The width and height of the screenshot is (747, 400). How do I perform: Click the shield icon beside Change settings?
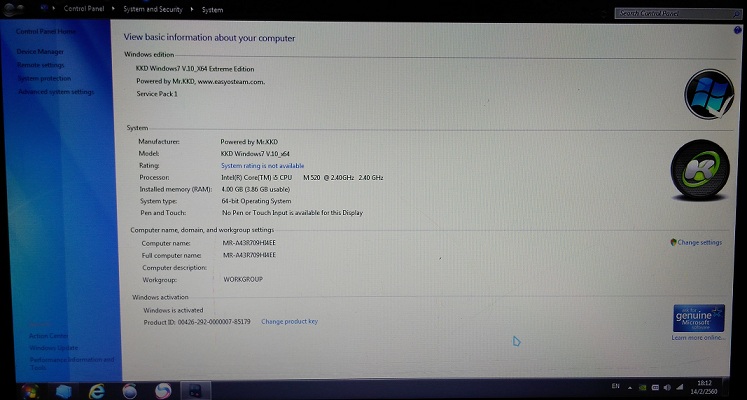673,242
